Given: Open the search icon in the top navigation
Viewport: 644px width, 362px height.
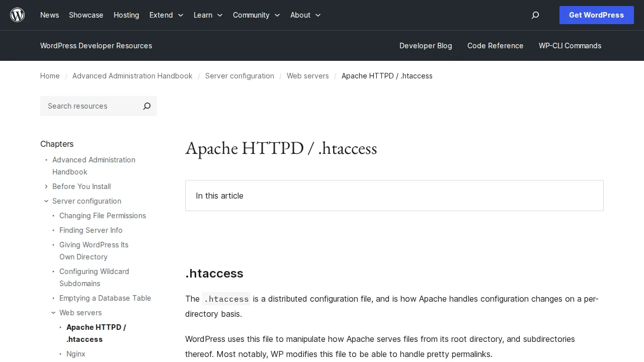Looking at the screenshot, I should point(535,15).
